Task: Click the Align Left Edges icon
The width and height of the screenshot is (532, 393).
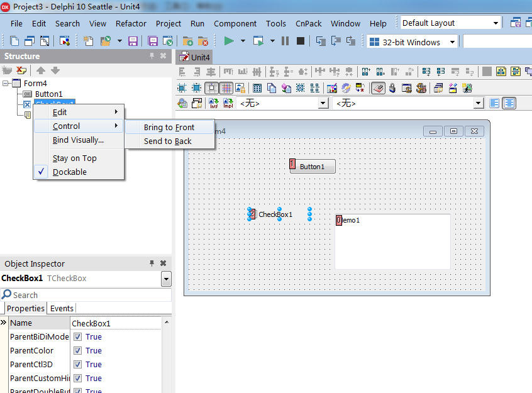Action: point(182,72)
